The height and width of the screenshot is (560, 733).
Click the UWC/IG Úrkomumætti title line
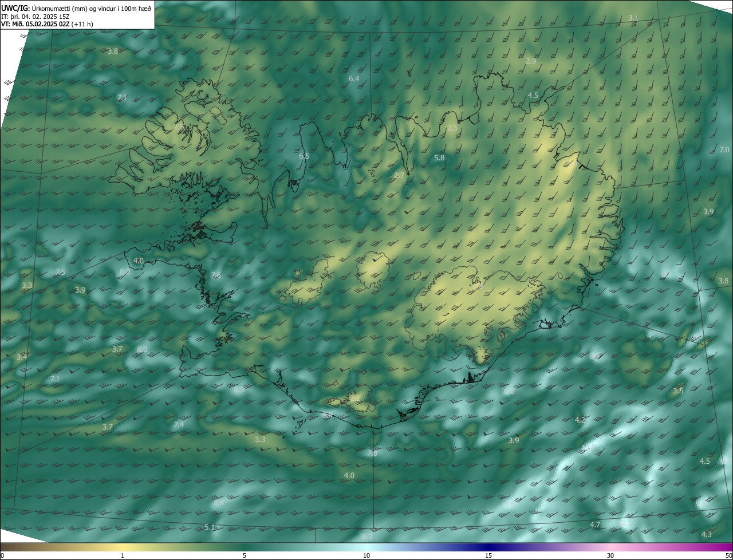pos(76,8)
